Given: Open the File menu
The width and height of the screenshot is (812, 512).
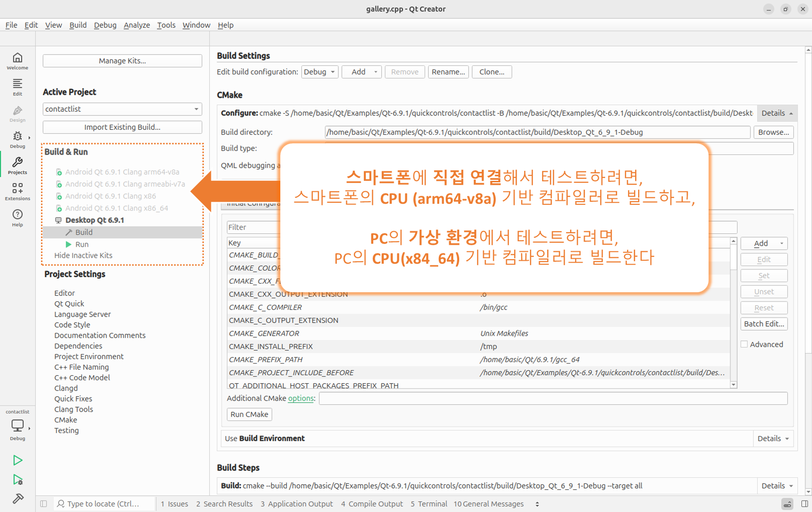Looking at the screenshot, I should click(11, 25).
